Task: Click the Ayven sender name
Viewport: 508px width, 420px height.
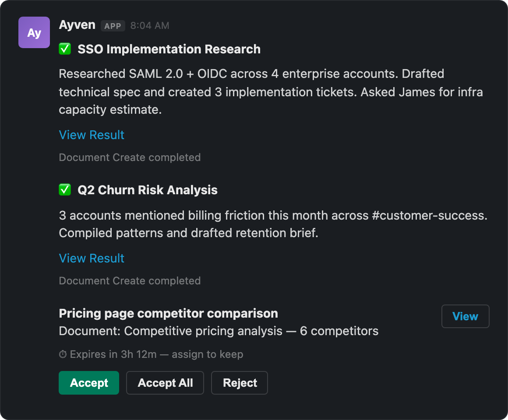Action: point(77,25)
